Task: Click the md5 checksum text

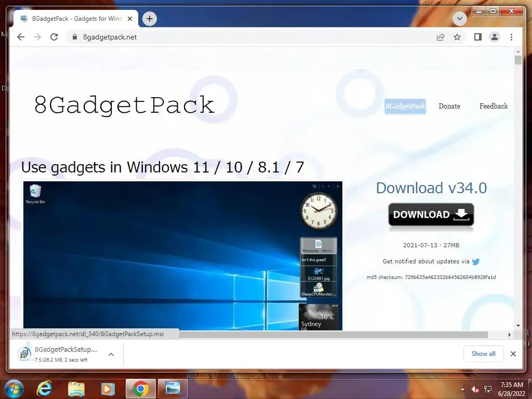Action: coord(431,277)
